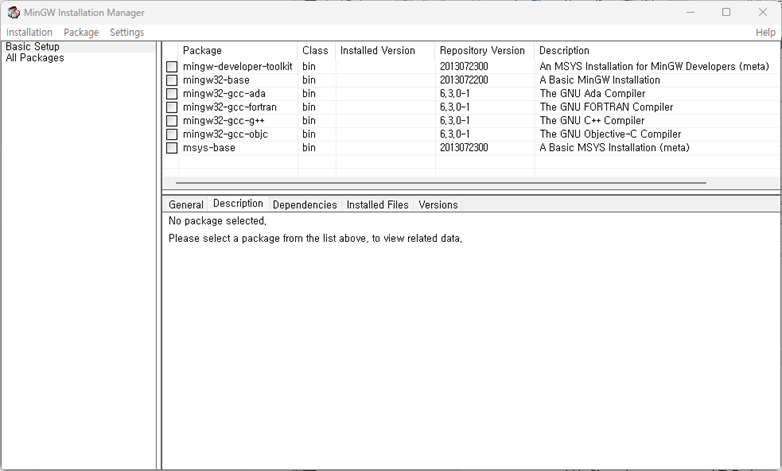Mark the mingw32-gcc-g++ checkbox
This screenshot has width=782, height=471.
pyautogui.click(x=172, y=120)
